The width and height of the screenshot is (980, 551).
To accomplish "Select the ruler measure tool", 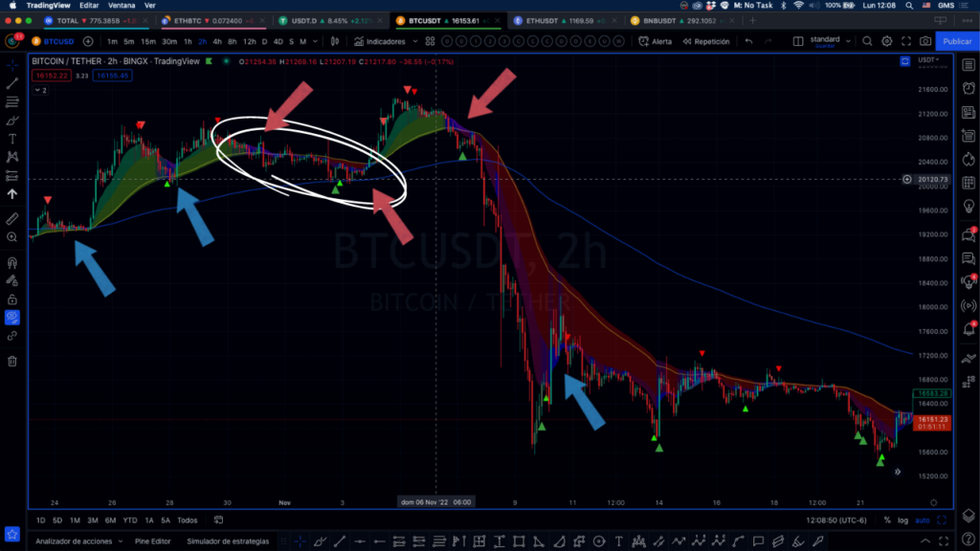I will pos(11,219).
